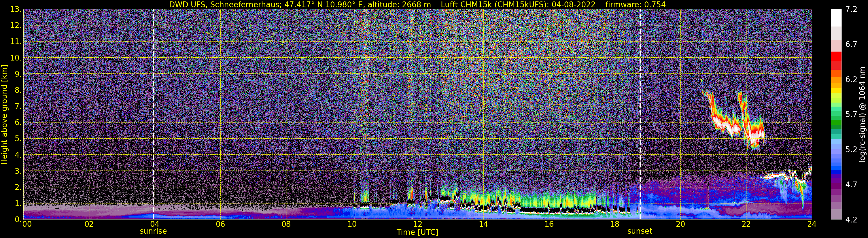Click the time axis tick '04'
Screen dimensions: 868x238
point(154,224)
